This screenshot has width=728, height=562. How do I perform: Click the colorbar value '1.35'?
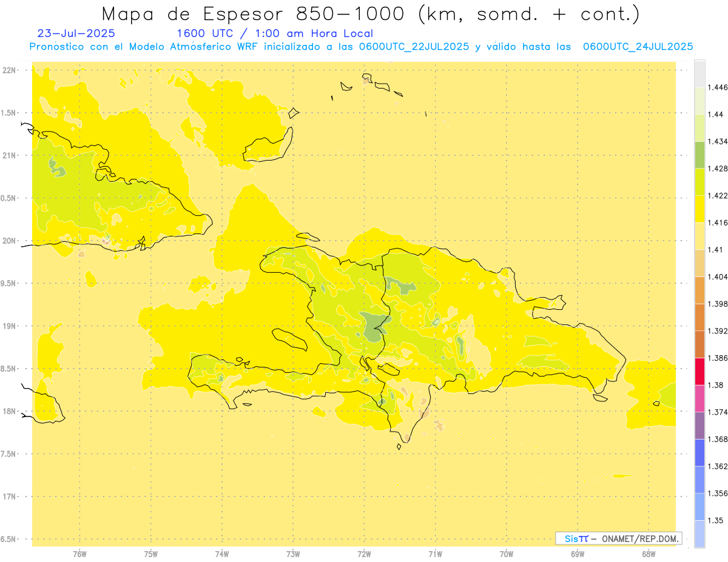(716, 521)
